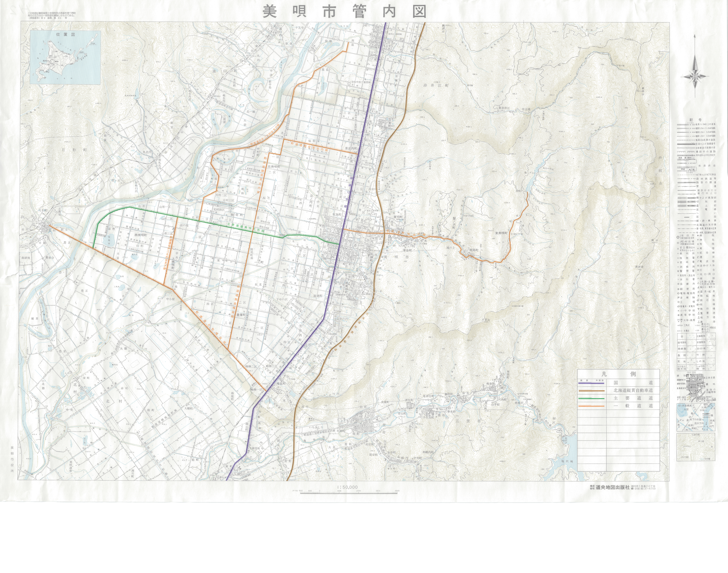728x573 pixels.
Task: Click the 月形町 label on the map
Action: [74, 150]
